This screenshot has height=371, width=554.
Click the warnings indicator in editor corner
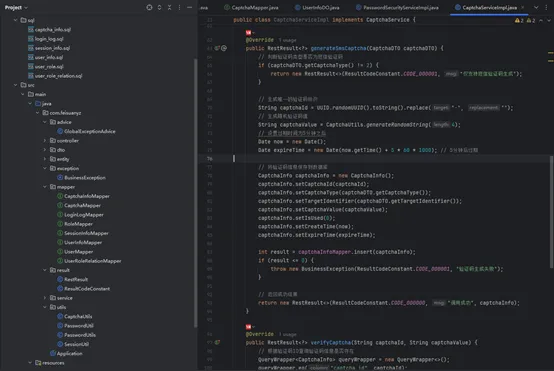[x=525, y=20]
